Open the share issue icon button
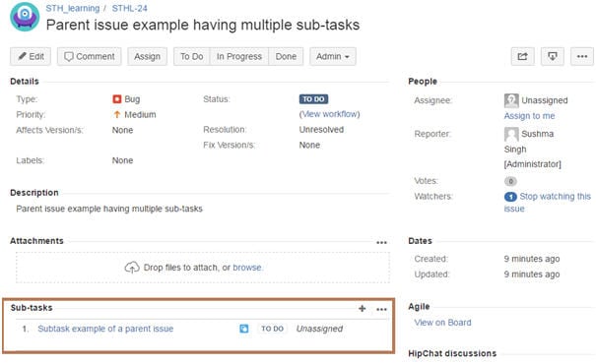 click(x=523, y=56)
